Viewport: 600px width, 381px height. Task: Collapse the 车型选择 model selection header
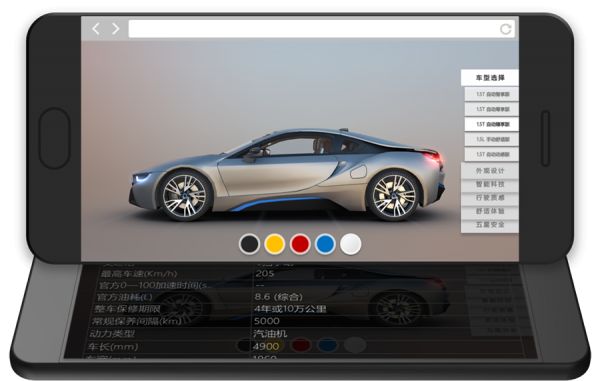[490, 78]
